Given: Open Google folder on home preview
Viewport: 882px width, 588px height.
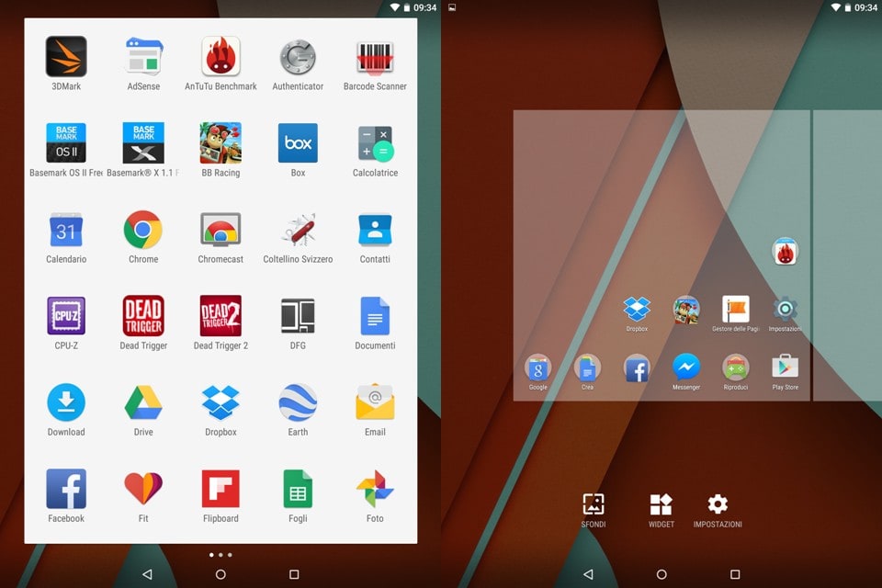Looking at the screenshot, I should click(x=537, y=372).
